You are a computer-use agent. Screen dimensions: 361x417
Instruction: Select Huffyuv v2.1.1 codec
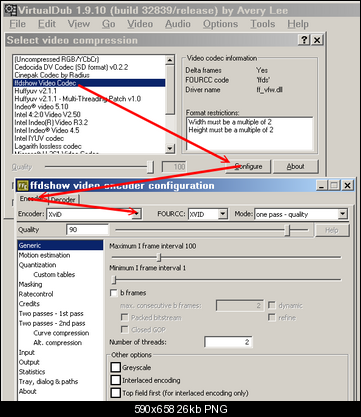89,91
